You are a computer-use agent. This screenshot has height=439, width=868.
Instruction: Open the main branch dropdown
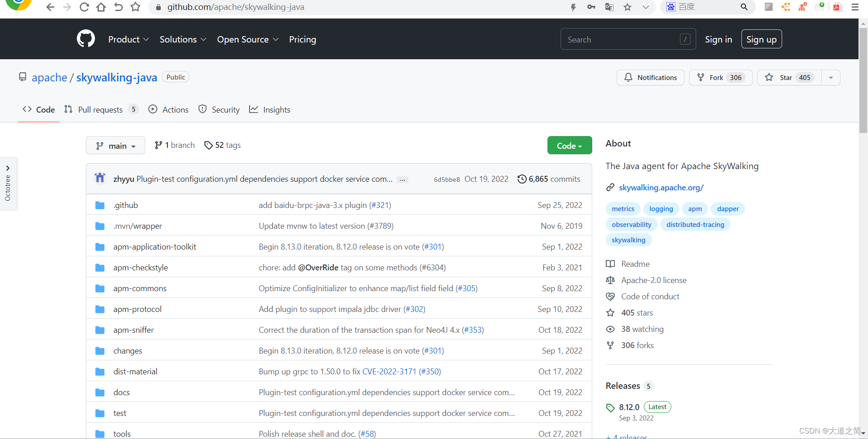115,146
